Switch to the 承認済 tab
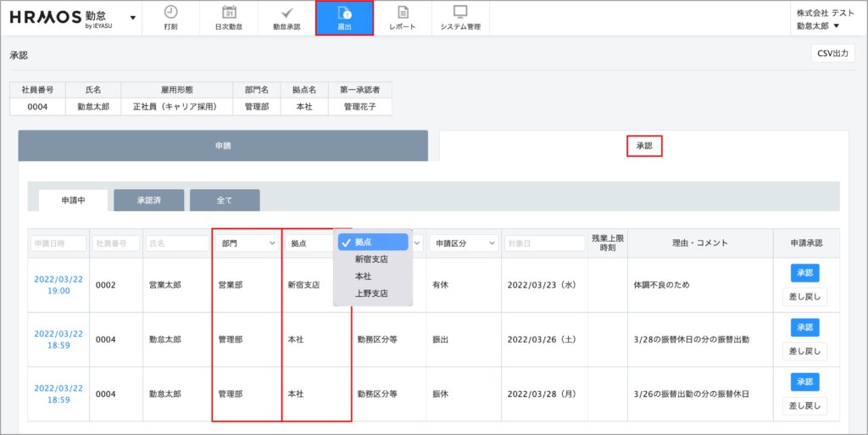 pyautogui.click(x=148, y=201)
